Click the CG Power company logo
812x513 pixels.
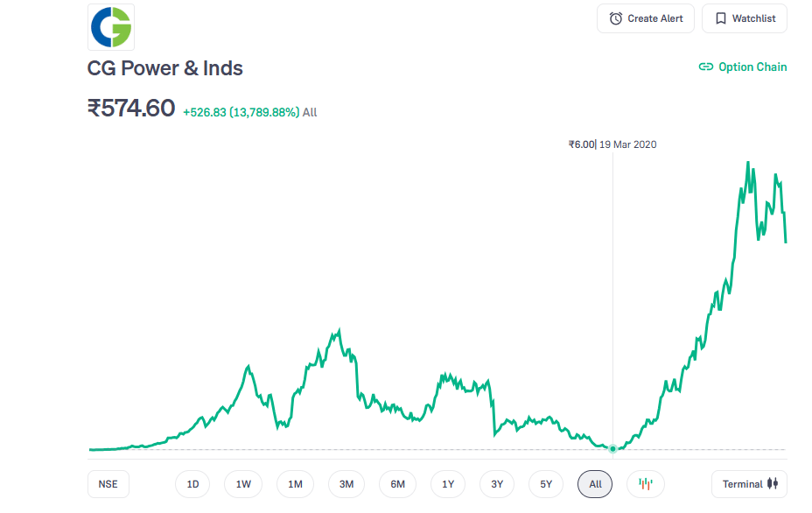111,26
